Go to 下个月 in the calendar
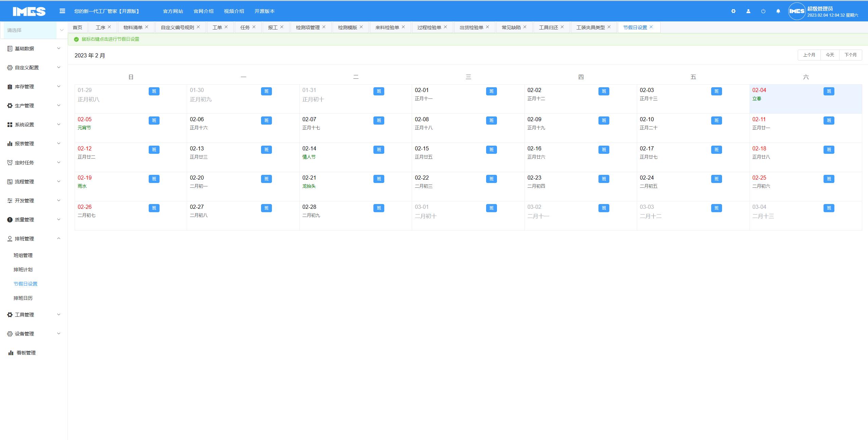This screenshot has width=868, height=440. point(850,55)
